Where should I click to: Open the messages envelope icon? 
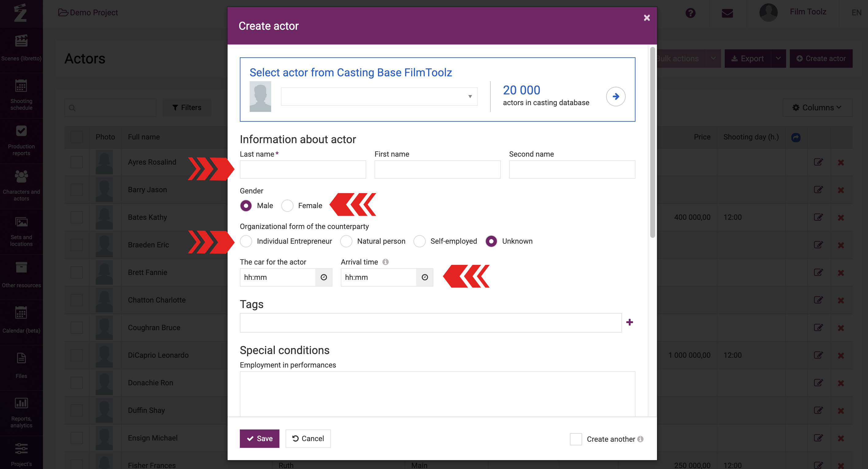(727, 13)
